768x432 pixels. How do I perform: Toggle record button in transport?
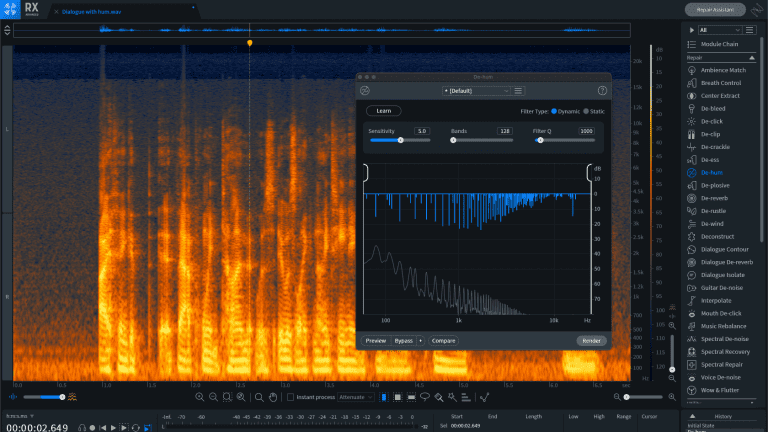click(x=92, y=428)
